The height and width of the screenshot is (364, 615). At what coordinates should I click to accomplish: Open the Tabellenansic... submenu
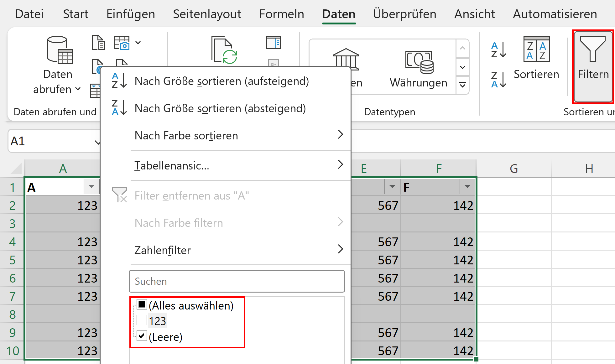point(226,165)
